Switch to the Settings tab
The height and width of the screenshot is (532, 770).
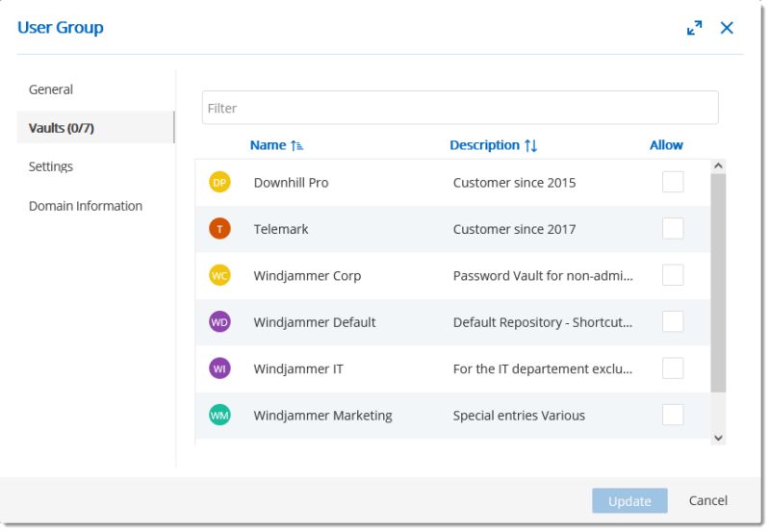51,166
